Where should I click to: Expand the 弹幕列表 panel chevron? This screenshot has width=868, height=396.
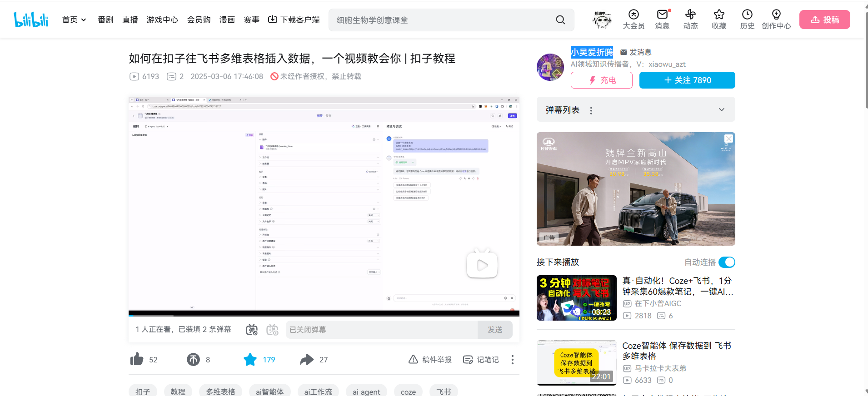click(x=722, y=109)
